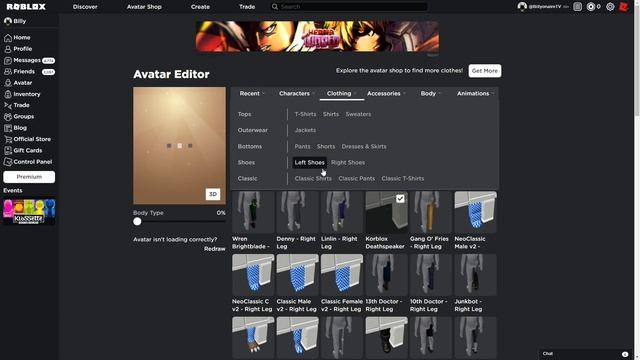Uncheck the Korblox Deathspeaker item checkbox
The image size is (640, 360).
(x=400, y=199)
